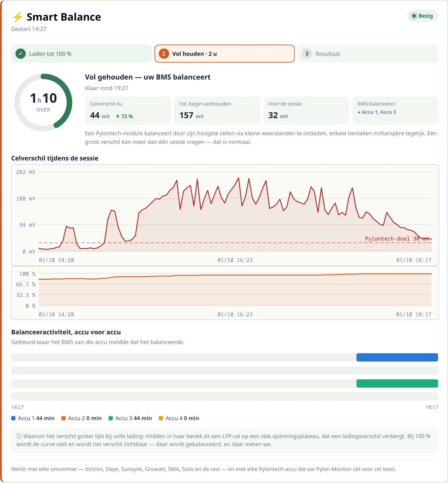The width and height of the screenshot is (448, 483).
Task: Click the 188 mV axis label
Action: [x=26, y=198]
